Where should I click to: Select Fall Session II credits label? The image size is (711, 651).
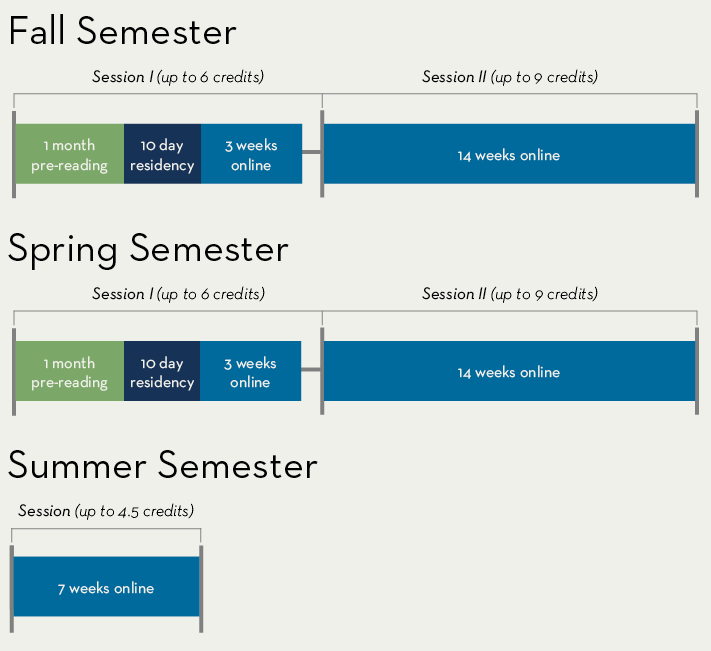point(510,77)
